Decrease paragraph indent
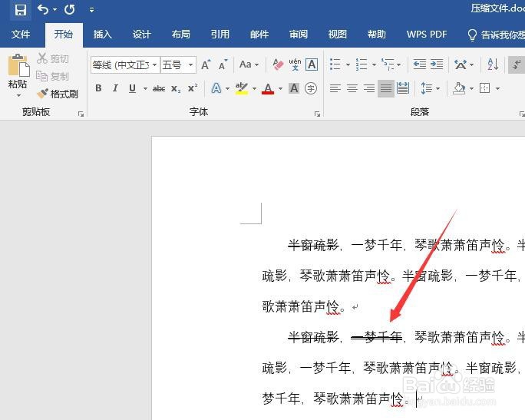 coord(420,64)
